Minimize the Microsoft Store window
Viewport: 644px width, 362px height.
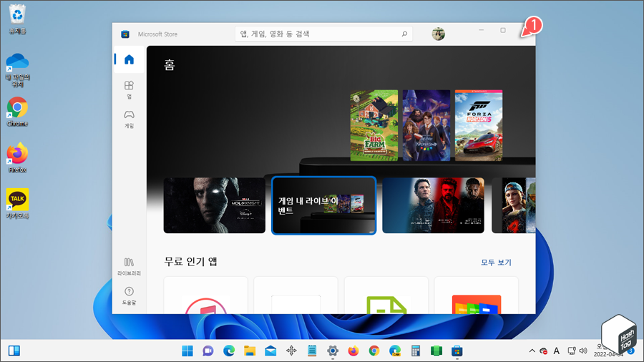(482, 30)
